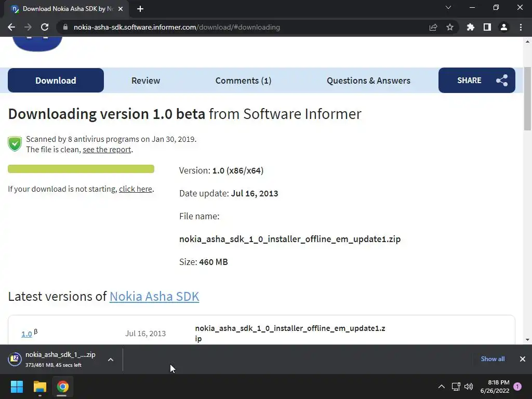
Task: Open the Chrome profile avatar icon
Action: [x=504, y=27]
